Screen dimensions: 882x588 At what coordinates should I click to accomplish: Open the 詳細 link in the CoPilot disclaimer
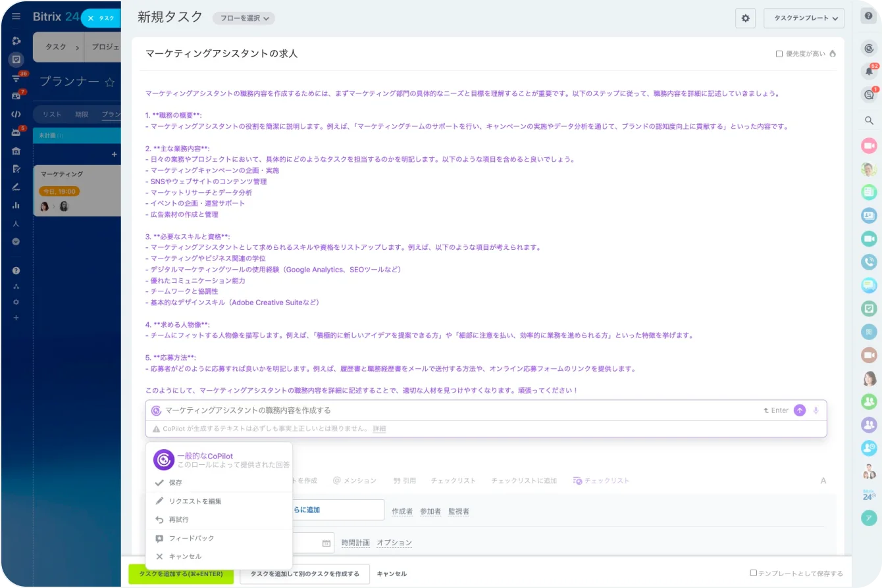(x=380, y=428)
